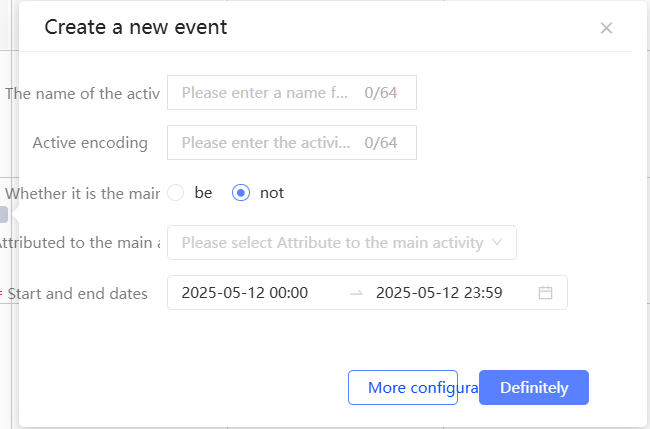Image resolution: width=650 pixels, height=429 pixels.
Task: Focus the activity name input field
Action: click(265, 93)
